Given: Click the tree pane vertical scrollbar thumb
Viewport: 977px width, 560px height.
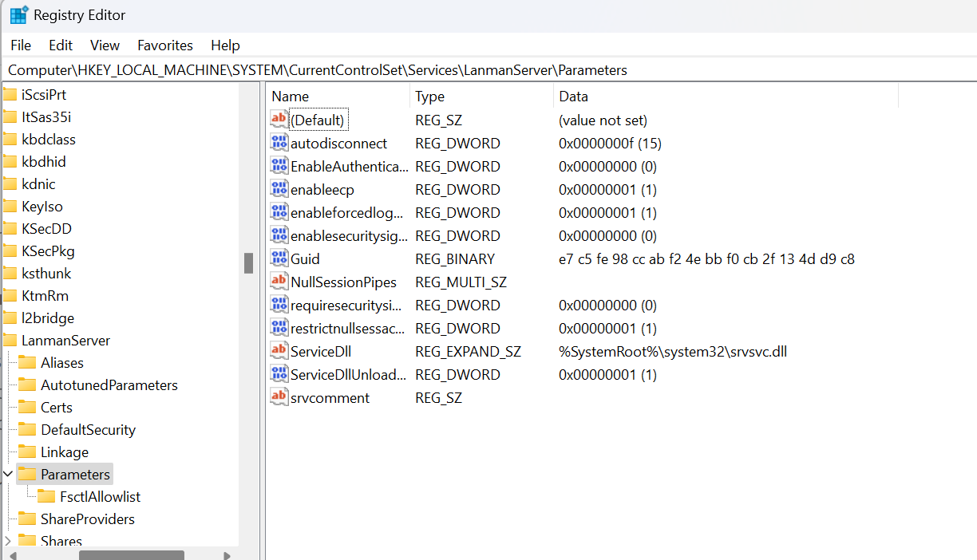Looking at the screenshot, I should tap(248, 262).
